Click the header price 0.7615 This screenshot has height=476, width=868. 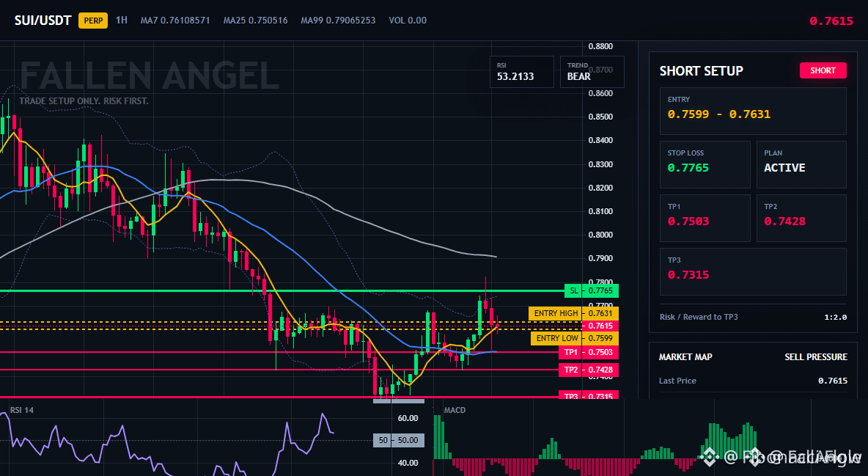831,21
